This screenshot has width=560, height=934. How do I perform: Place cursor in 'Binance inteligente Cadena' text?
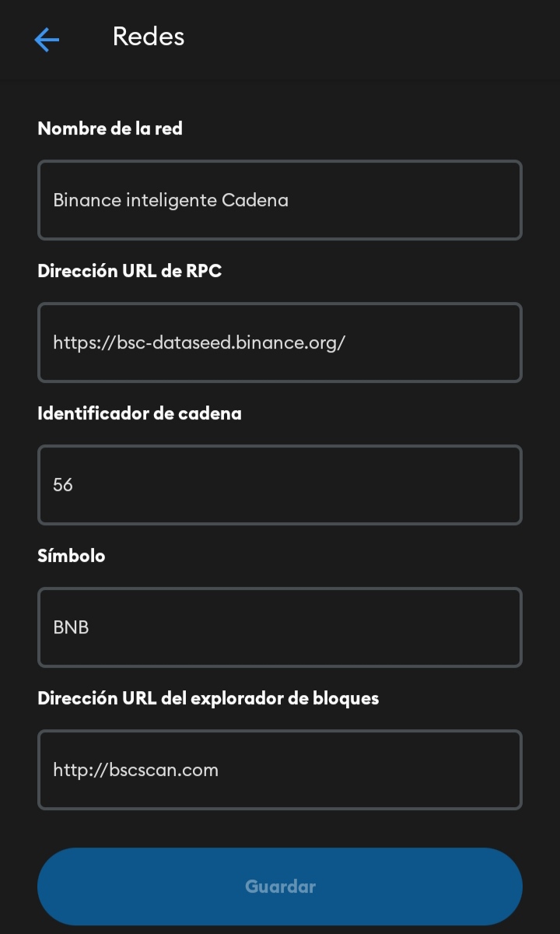pyautogui.click(x=170, y=200)
